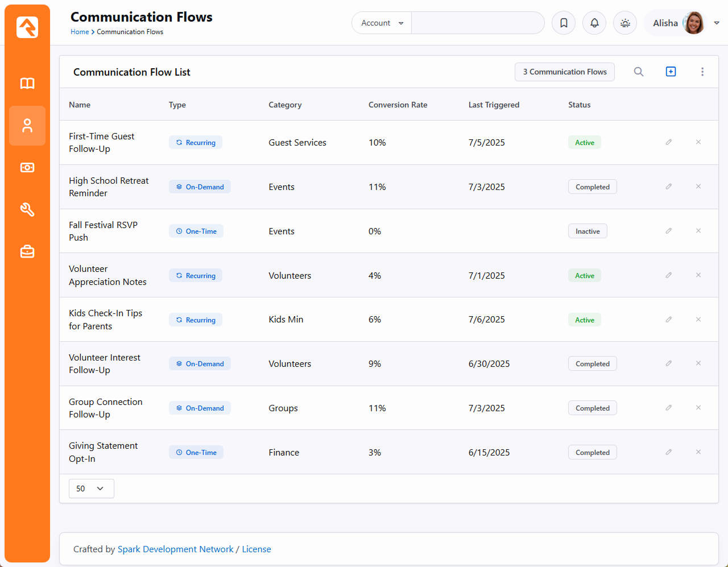Image resolution: width=728 pixels, height=567 pixels.
Task: Open search in Communication Flow List
Action: [x=639, y=72]
